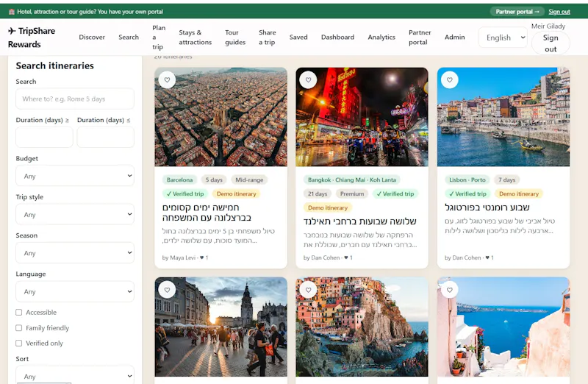Click the TripShare Rewards airplane logo
588x384 pixels.
pyautogui.click(x=32, y=38)
